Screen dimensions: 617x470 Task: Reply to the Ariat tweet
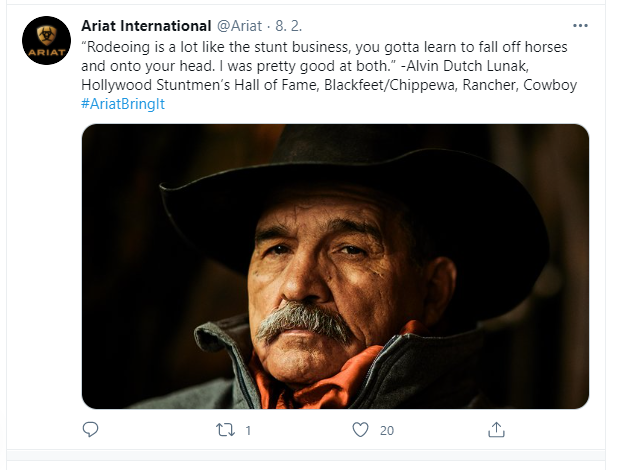[x=91, y=430]
